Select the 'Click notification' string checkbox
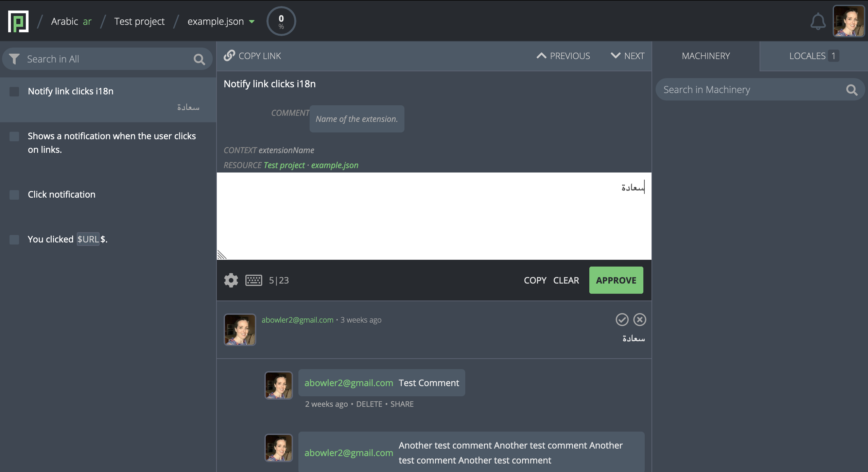The width and height of the screenshot is (868, 472). point(14,195)
